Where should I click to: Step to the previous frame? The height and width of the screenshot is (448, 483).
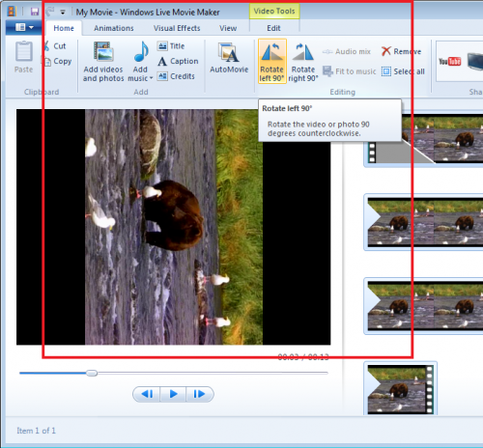click(147, 394)
